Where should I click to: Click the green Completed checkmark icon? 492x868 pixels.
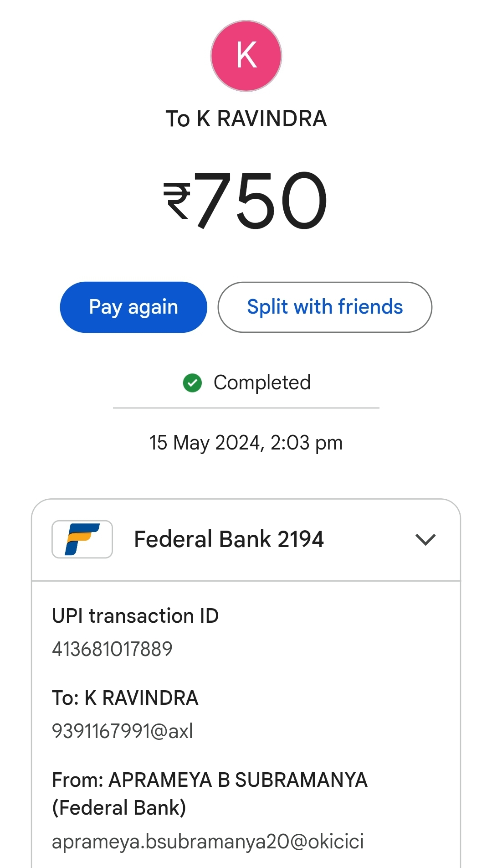click(x=192, y=383)
